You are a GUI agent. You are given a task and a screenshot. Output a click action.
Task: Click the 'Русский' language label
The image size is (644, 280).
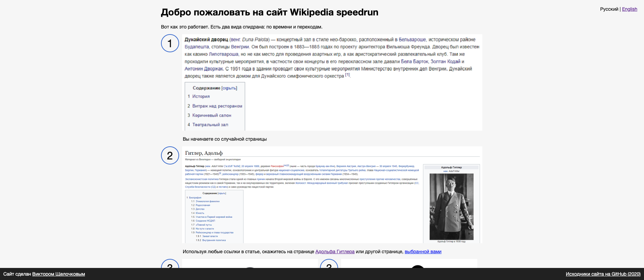pos(609,9)
